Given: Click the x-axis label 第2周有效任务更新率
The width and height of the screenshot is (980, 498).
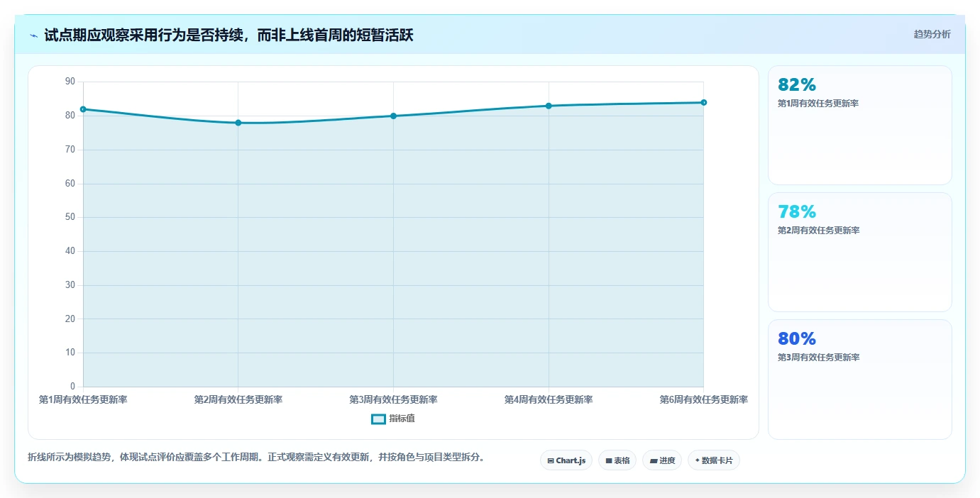Looking at the screenshot, I should pos(238,399).
